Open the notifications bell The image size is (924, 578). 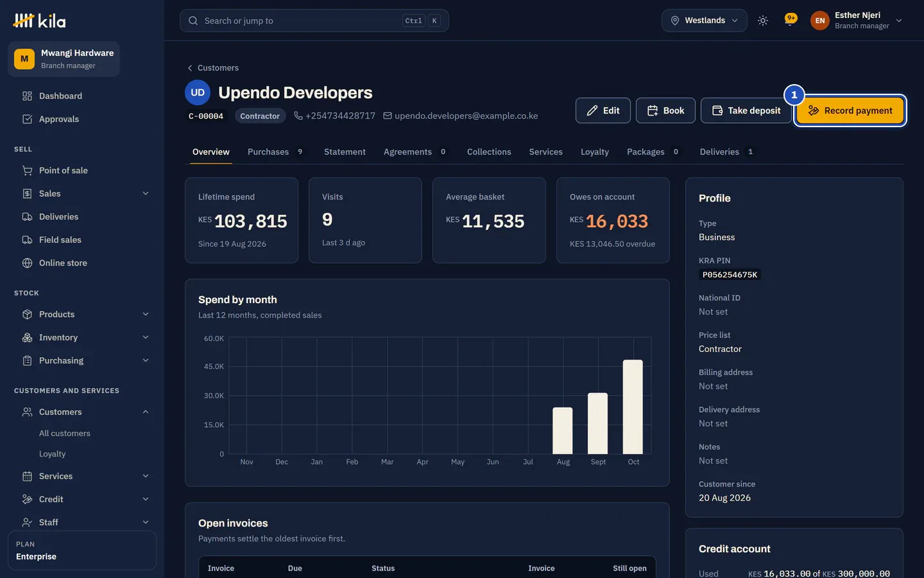pos(791,20)
